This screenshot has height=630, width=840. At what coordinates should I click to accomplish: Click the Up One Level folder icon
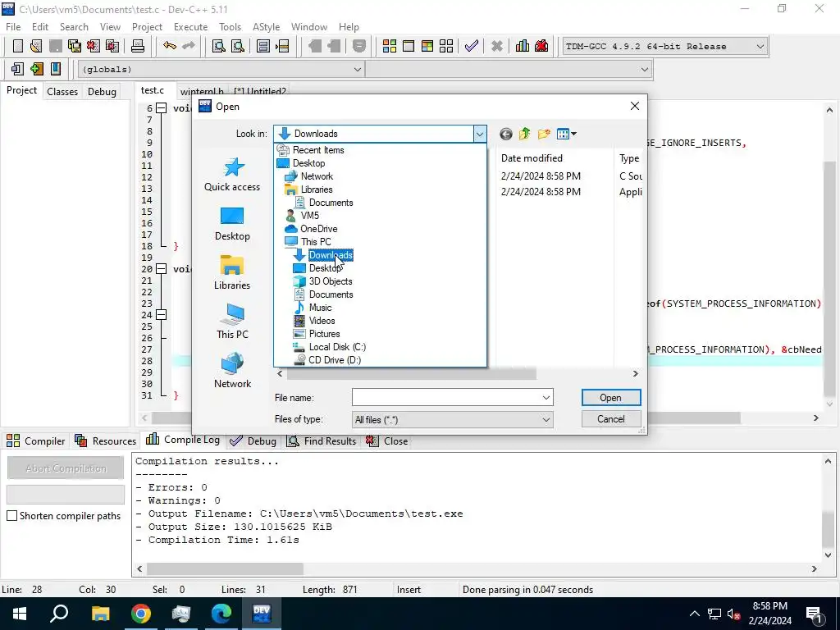[524, 134]
